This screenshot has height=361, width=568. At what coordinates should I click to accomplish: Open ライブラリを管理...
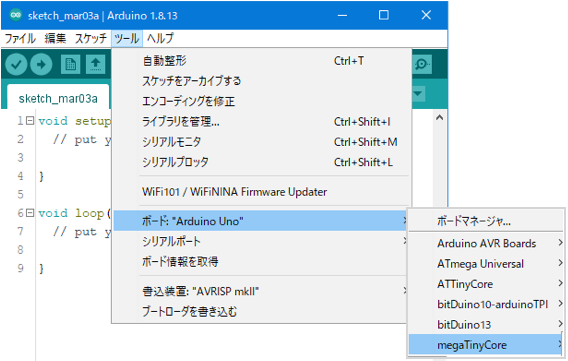(x=262, y=122)
